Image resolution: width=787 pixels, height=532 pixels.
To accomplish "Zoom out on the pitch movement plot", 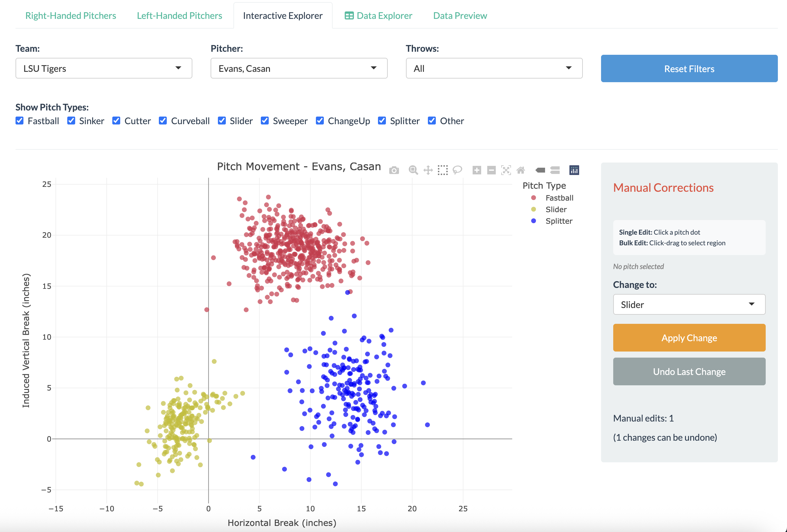I will pyautogui.click(x=492, y=170).
